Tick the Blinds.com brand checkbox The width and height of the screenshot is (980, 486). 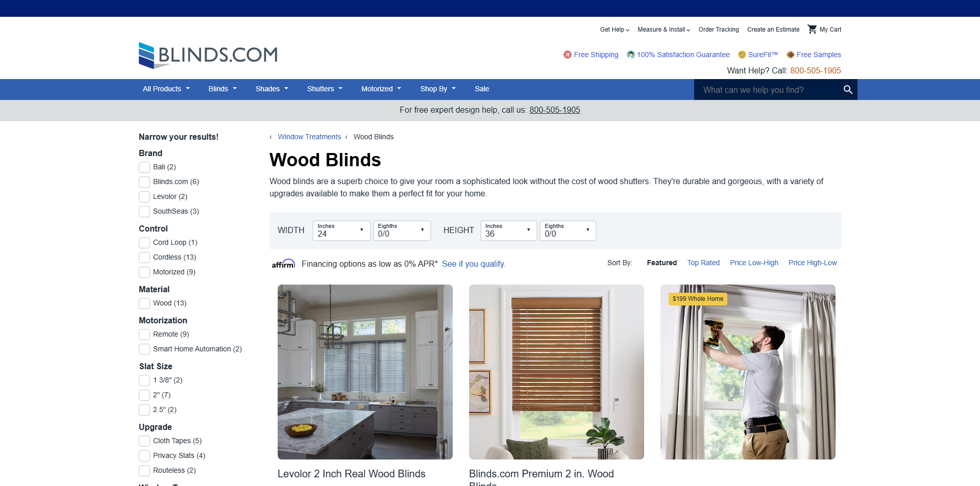(144, 182)
